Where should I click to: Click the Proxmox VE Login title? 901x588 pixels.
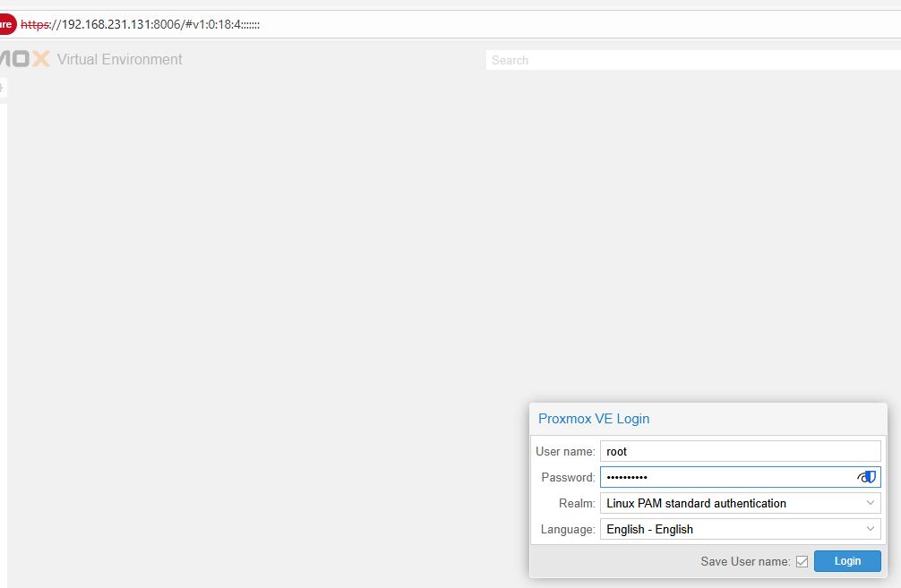click(x=594, y=419)
